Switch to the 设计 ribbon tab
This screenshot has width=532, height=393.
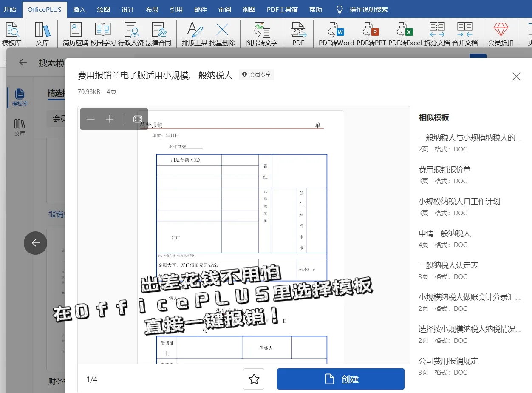point(127,9)
